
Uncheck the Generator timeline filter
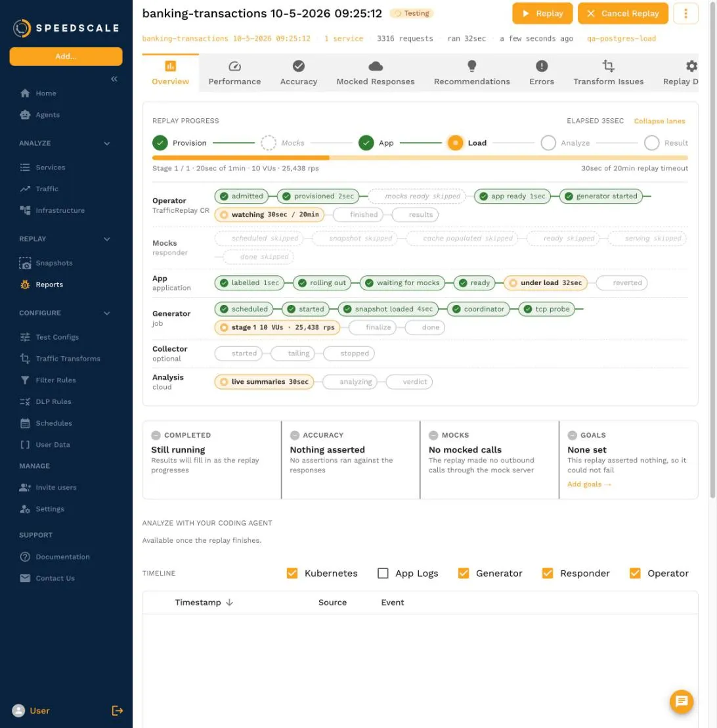463,574
